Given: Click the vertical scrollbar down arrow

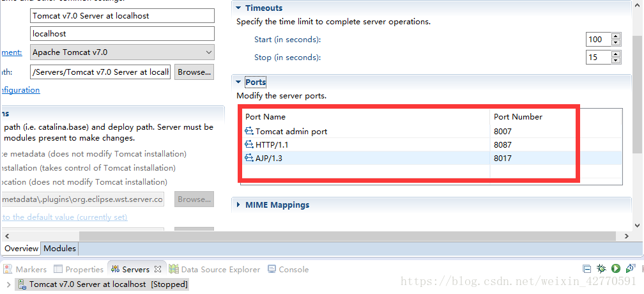Looking at the screenshot, I should (637, 226).
